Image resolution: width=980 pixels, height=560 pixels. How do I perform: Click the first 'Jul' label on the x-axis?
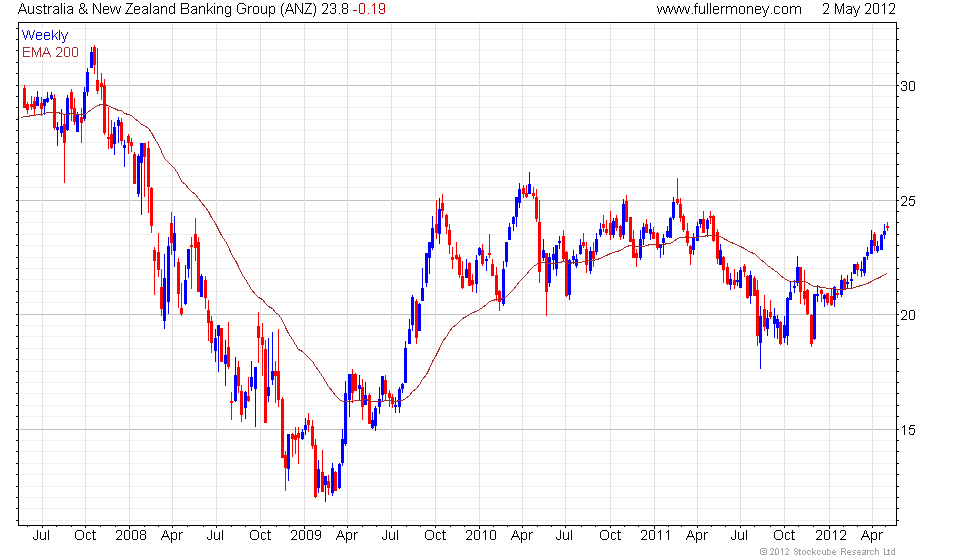tap(41, 536)
